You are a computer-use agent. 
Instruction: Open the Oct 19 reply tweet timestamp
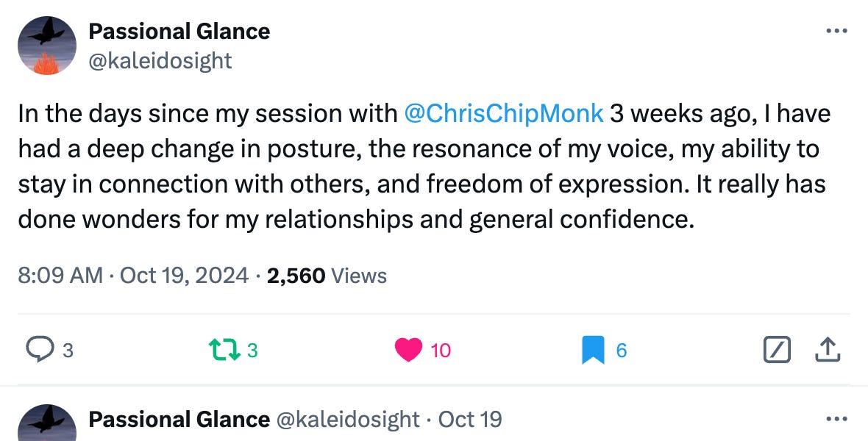point(469,419)
